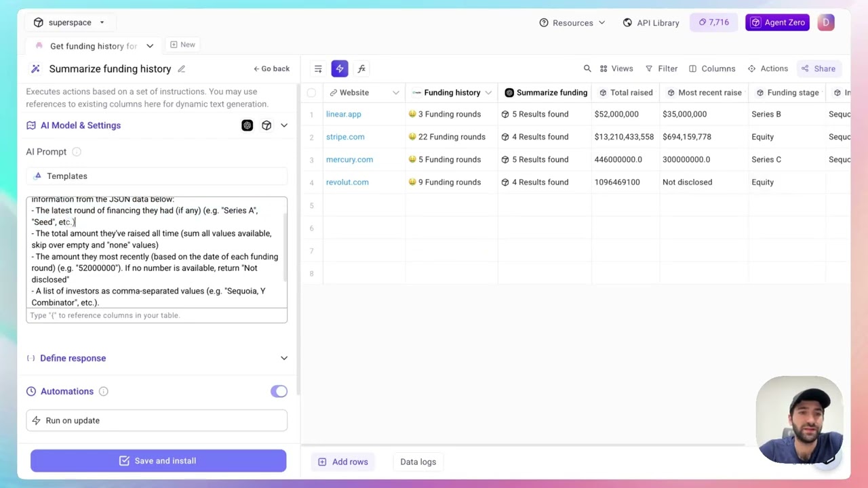The height and width of the screenshot is (488, 868).
Task: Open the mercury.com link
Action: point(349,159)
